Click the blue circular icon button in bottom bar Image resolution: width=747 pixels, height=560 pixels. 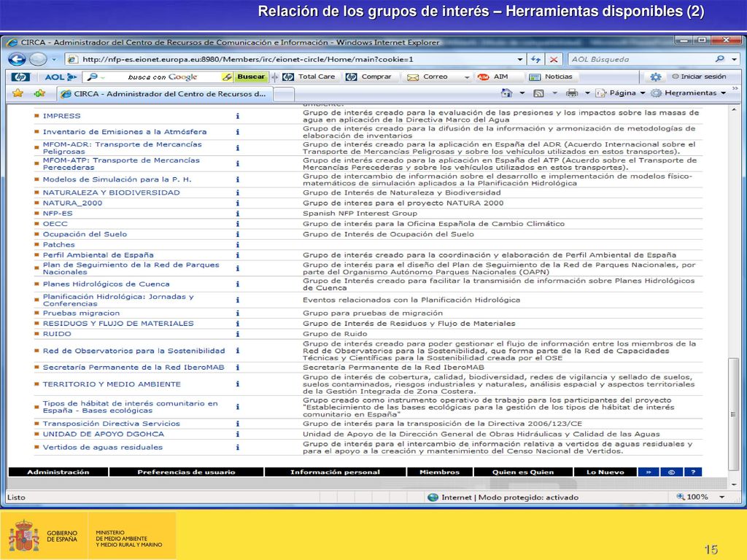point(671,472)
